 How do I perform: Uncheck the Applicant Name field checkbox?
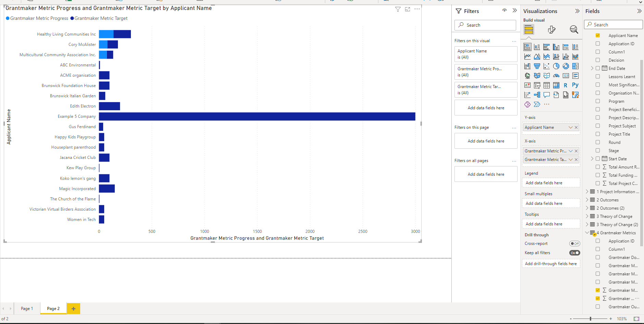point(598,36)
